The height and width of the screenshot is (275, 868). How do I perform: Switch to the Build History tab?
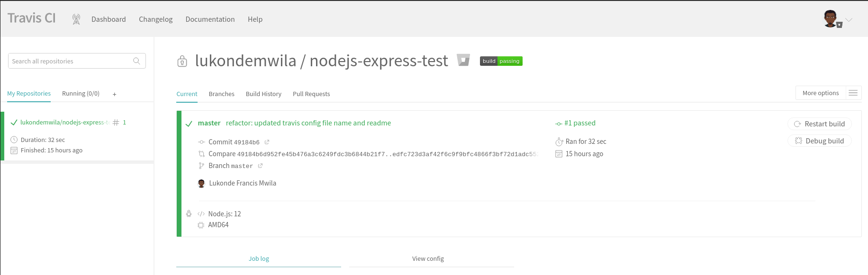[x=263, y=94]
